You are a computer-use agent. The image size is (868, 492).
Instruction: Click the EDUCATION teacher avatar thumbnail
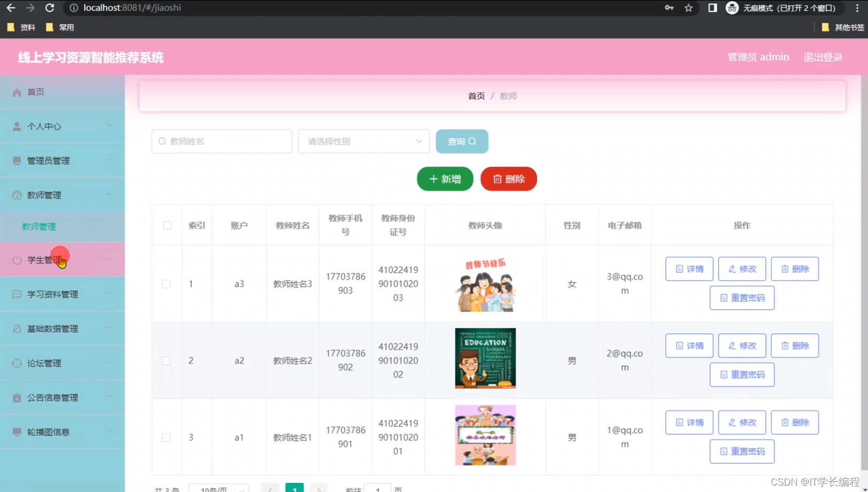click(485, 358)
